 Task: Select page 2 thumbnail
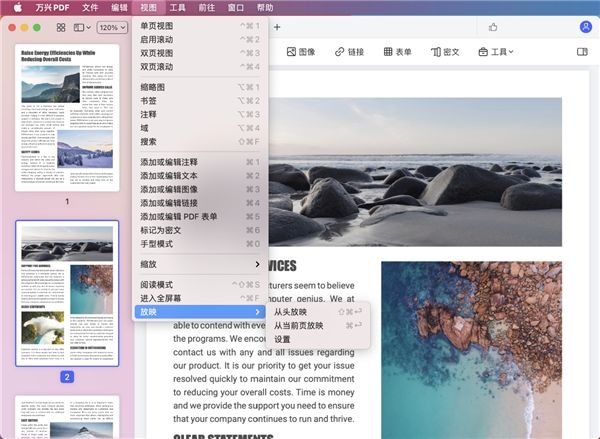[67, 294]
